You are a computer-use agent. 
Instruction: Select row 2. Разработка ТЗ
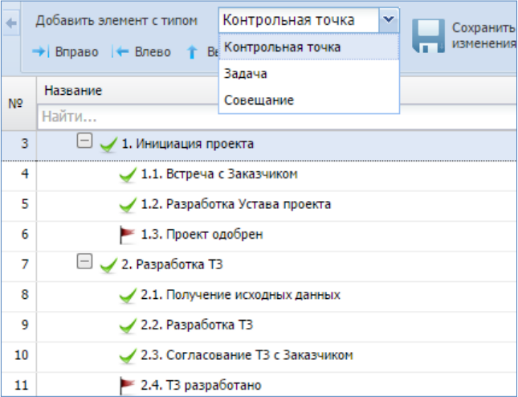[172, 264]
